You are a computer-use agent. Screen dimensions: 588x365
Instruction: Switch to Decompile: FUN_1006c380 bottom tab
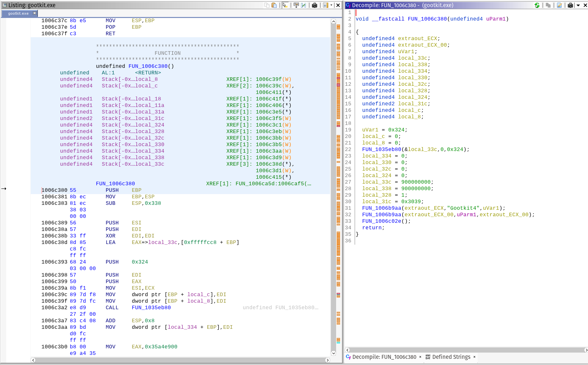384,357
